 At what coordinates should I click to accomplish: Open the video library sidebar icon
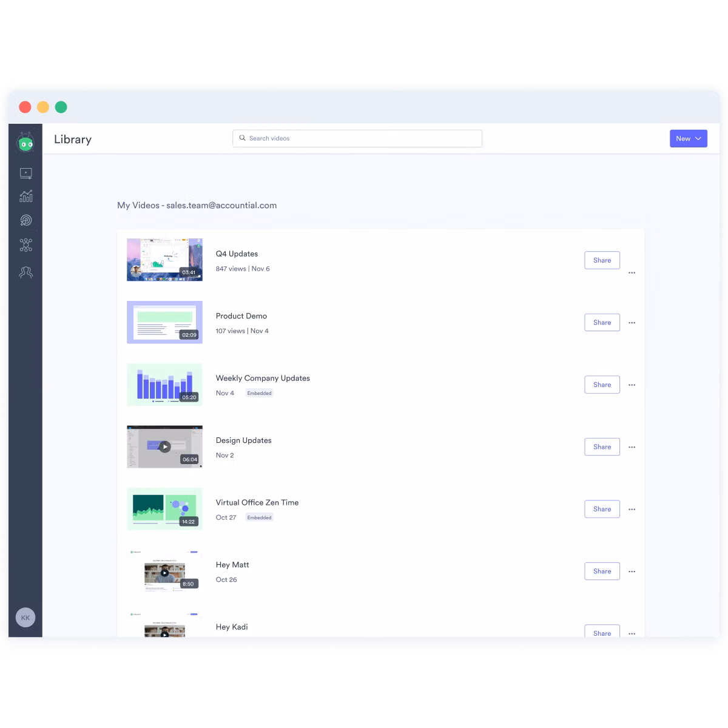pos(25,174)
